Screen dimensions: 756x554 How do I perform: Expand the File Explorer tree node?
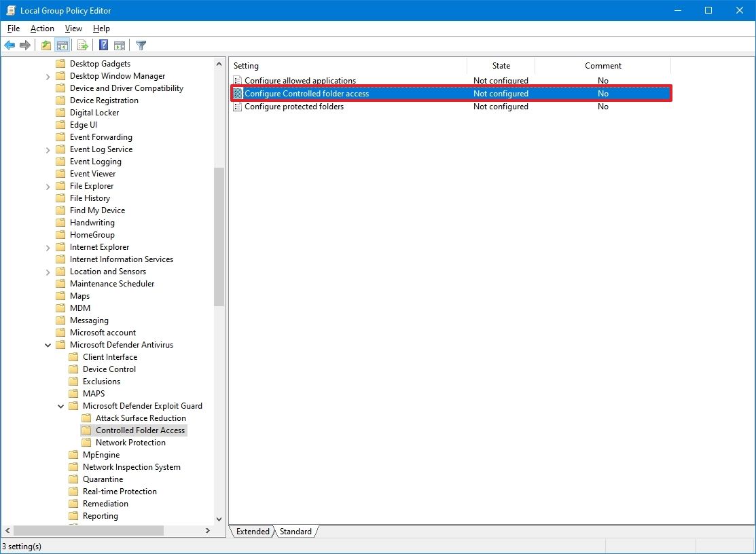47,185
